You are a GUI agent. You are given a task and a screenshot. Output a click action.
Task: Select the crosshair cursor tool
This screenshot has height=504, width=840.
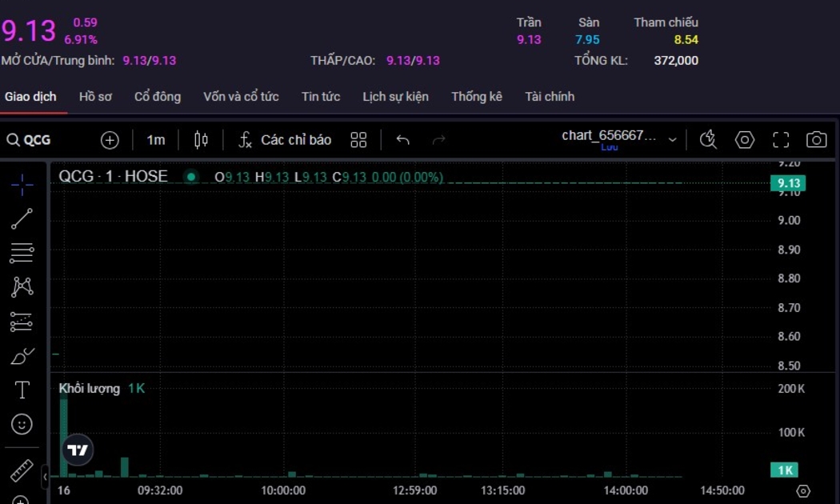pyautogui.click(x=22, y=185)
